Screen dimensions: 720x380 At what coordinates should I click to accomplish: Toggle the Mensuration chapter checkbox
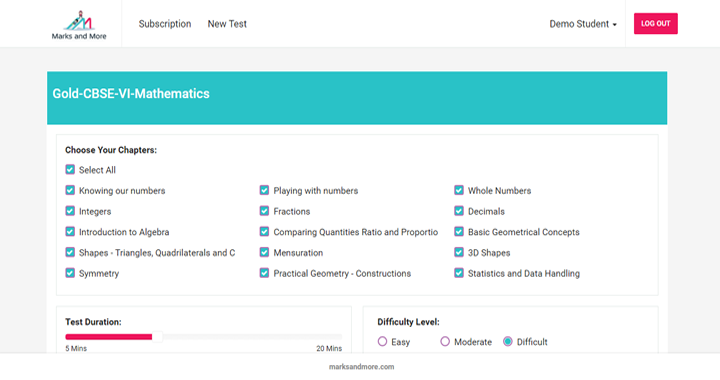click(264, 252)
